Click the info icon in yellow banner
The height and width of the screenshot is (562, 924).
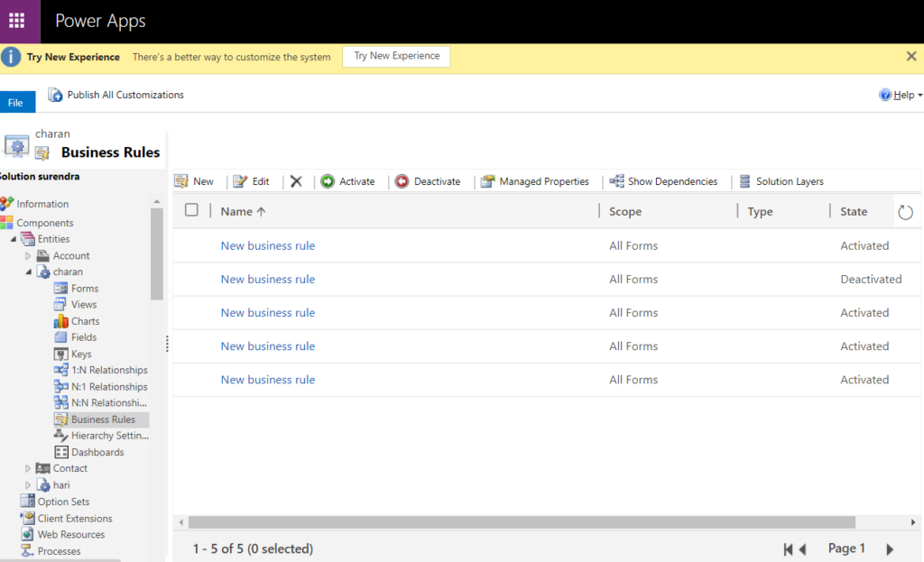tap(11, 57)
